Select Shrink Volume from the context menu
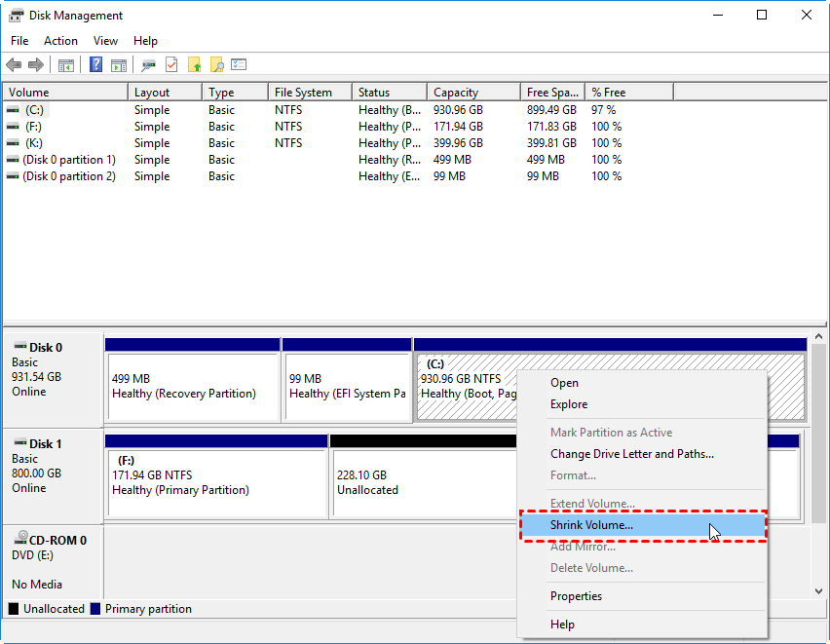 coord(592,525)
